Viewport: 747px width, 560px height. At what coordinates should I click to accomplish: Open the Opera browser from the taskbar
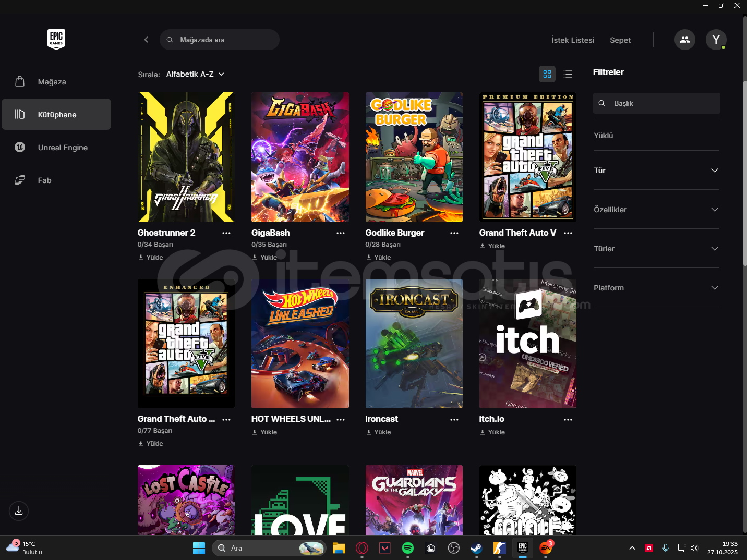pyautogui.click(x=362, y=548)
